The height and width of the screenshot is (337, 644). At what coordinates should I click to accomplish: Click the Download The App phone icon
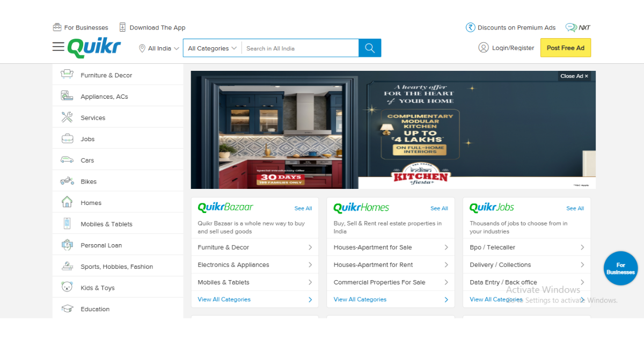(122, 27)
